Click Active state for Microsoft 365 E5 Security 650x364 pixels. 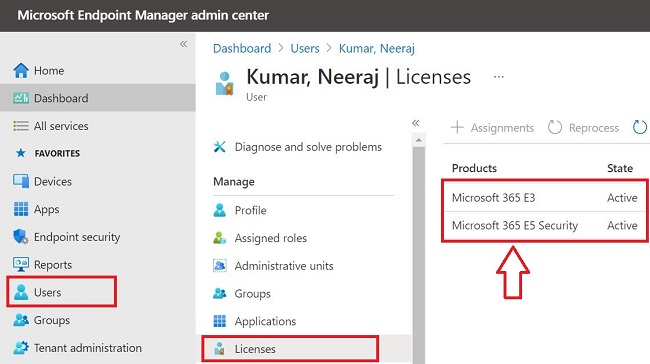622,226
